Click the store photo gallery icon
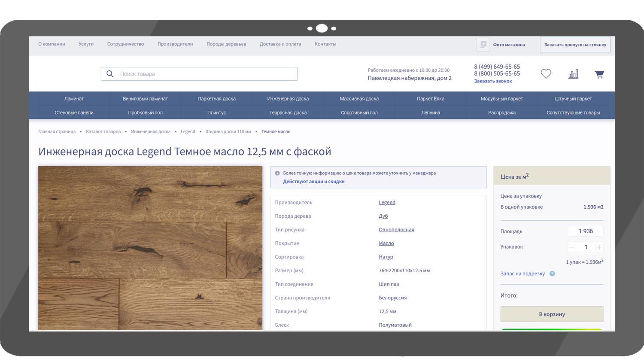The width and height of the screenshot is (644, 362). coord(483,45)
